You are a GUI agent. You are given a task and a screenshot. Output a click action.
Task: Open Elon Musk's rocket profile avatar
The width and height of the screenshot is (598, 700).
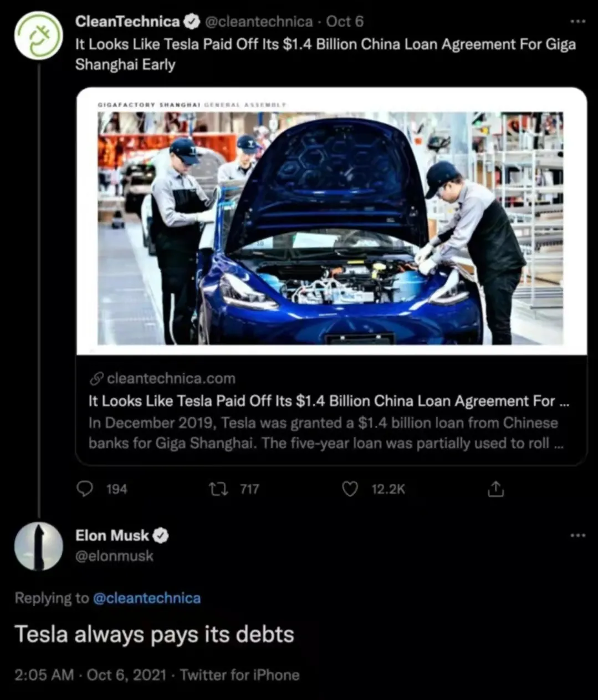tap(38, 546)
